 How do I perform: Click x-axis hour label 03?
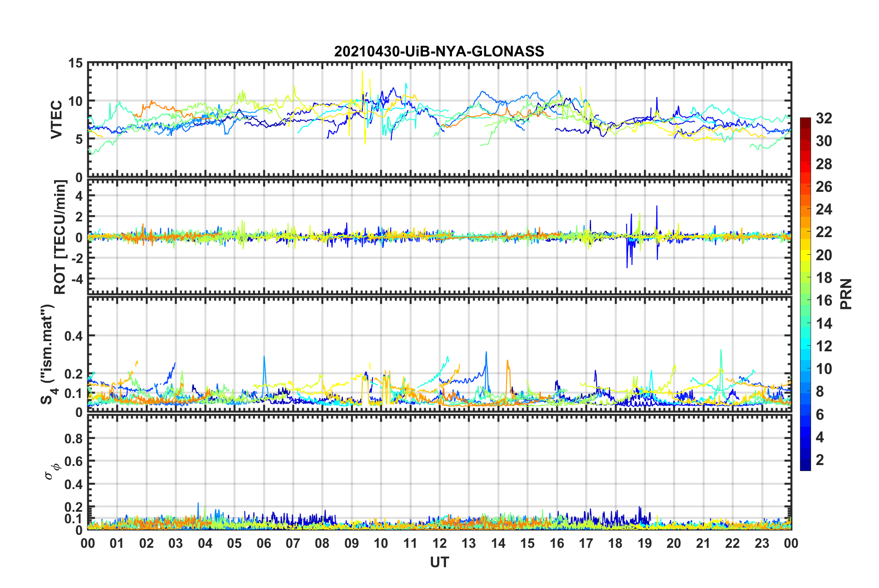point(176,543)
